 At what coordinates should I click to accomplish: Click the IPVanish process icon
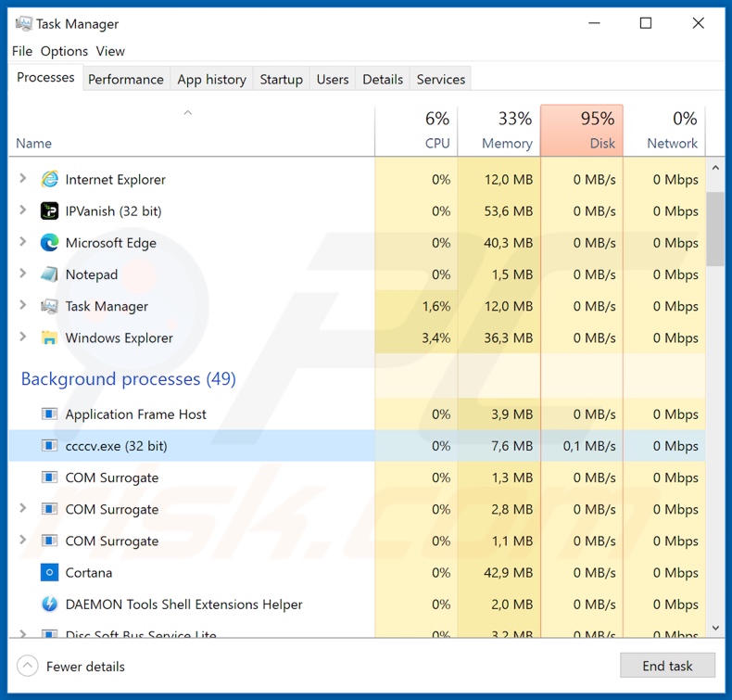49,211
